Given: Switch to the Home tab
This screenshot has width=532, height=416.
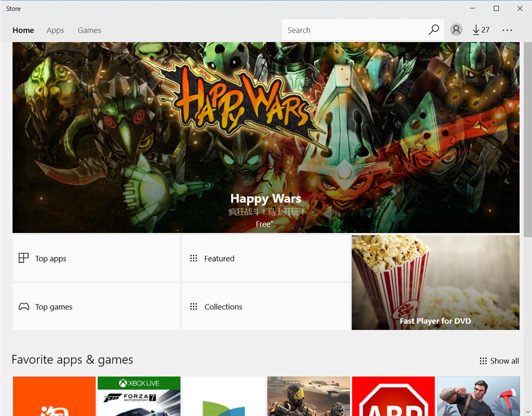Looking at the screenshot, I should pyautogui.click(x=23, y=30).
